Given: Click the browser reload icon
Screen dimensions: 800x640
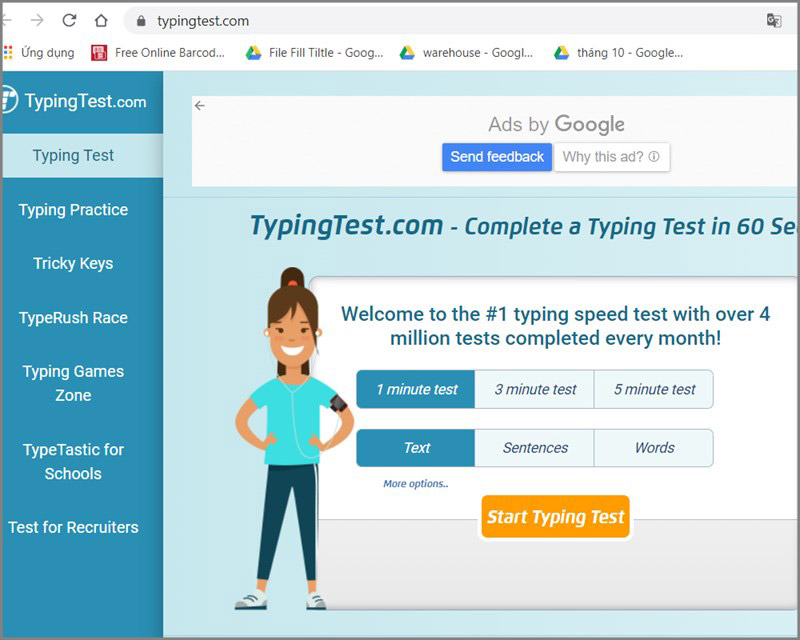Looking at the screenshot, I should tap(69, 21).
